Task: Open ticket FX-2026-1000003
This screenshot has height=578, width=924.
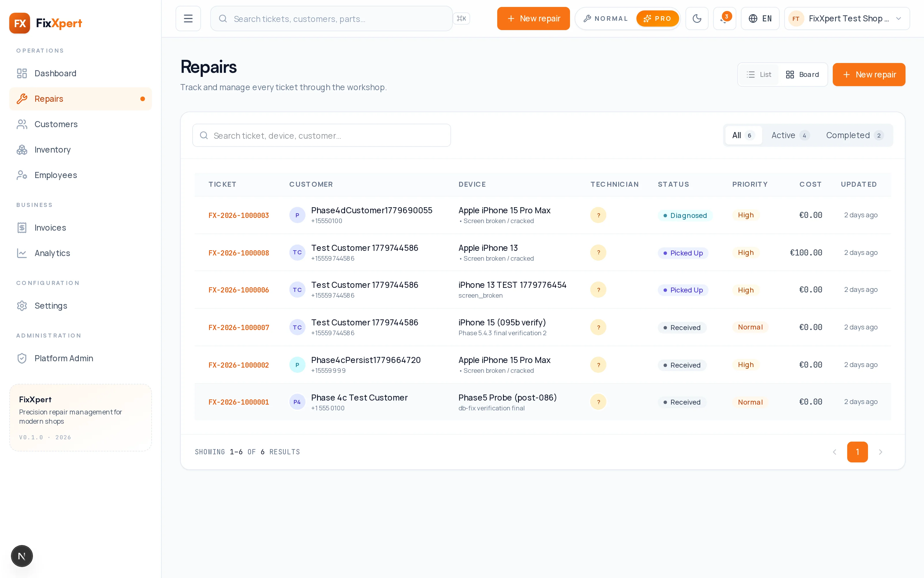Action: tap(239, 215)
